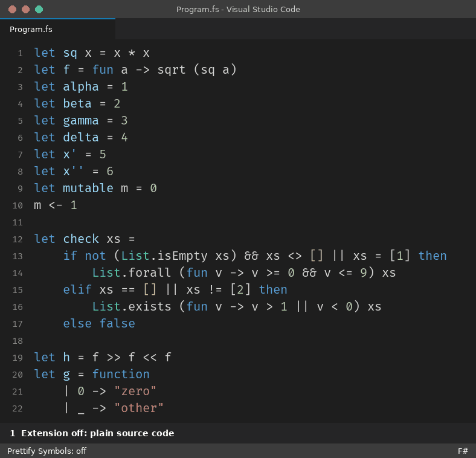Click the '<>' operator on line 13
Screen dimensions: 476x458
[x=294, y=256]
